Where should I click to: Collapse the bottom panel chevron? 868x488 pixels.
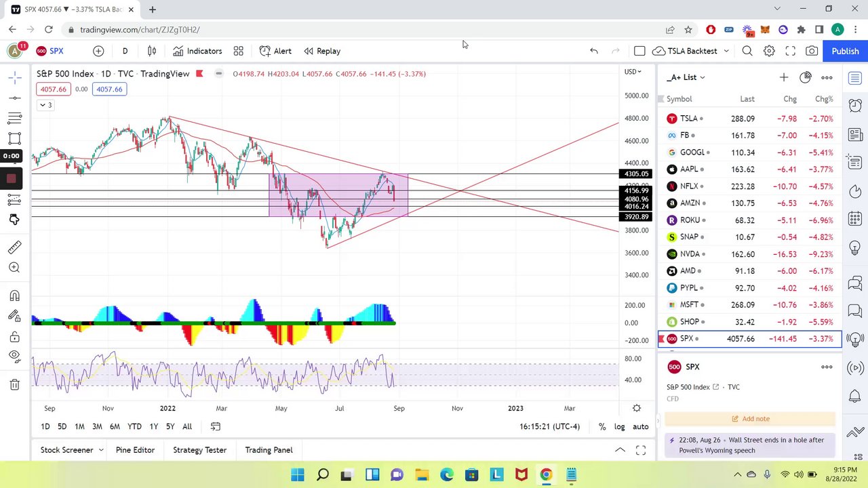[x=620, y=450]
